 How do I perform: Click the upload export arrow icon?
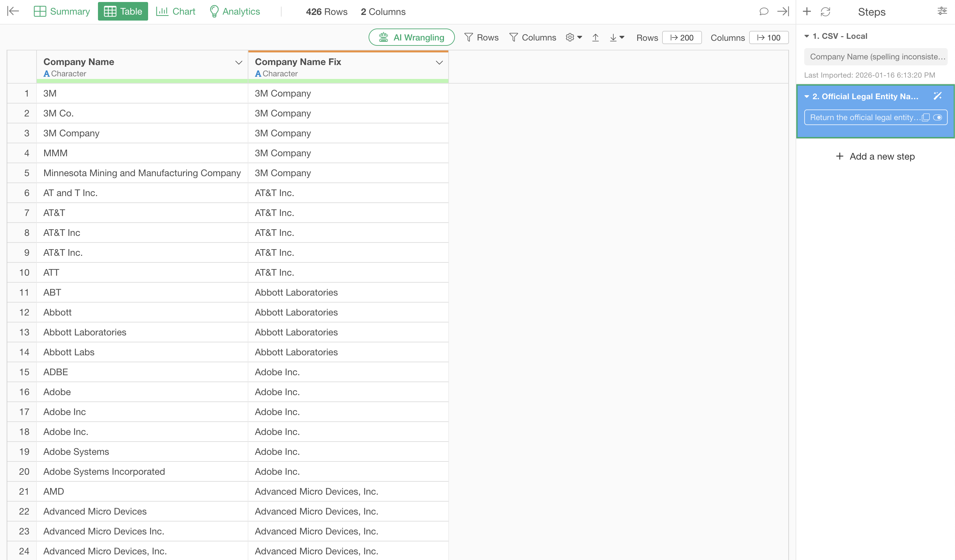click(x=595, y=37)
